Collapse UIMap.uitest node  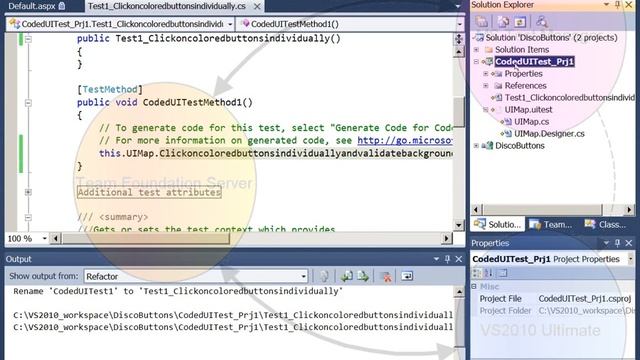pos(486,110)
